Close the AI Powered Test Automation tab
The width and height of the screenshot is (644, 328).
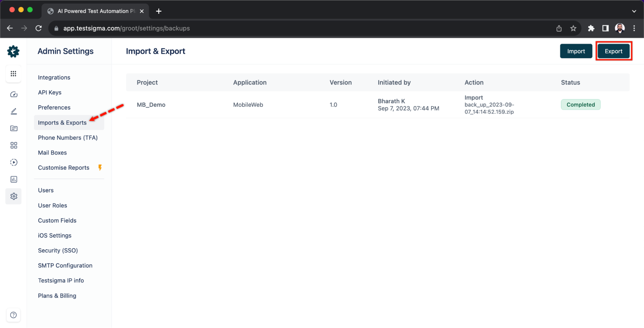(142, 11)
